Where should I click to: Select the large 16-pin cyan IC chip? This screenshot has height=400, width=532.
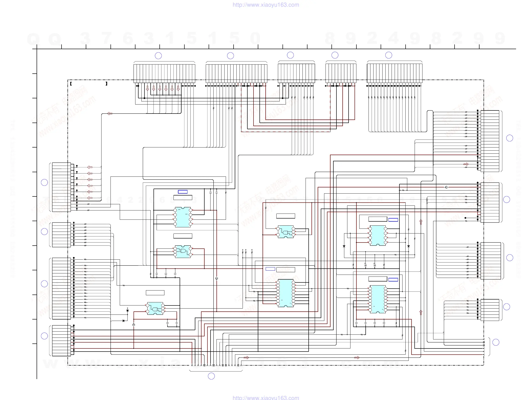[x=285, y=293]
